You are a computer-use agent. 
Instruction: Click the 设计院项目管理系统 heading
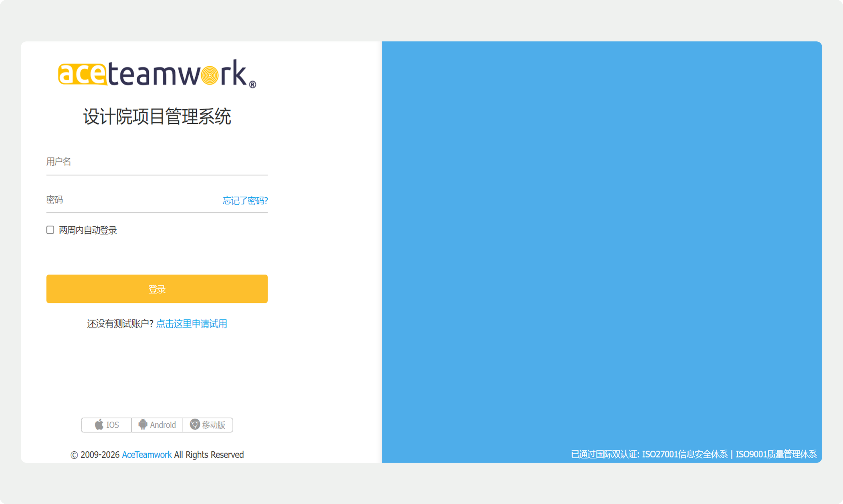coord(157,117)
